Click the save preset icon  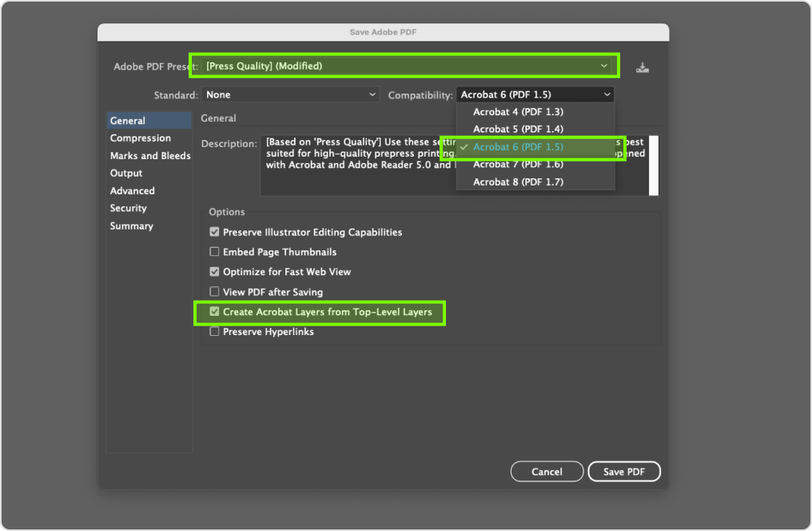click(x=642, y=67)
